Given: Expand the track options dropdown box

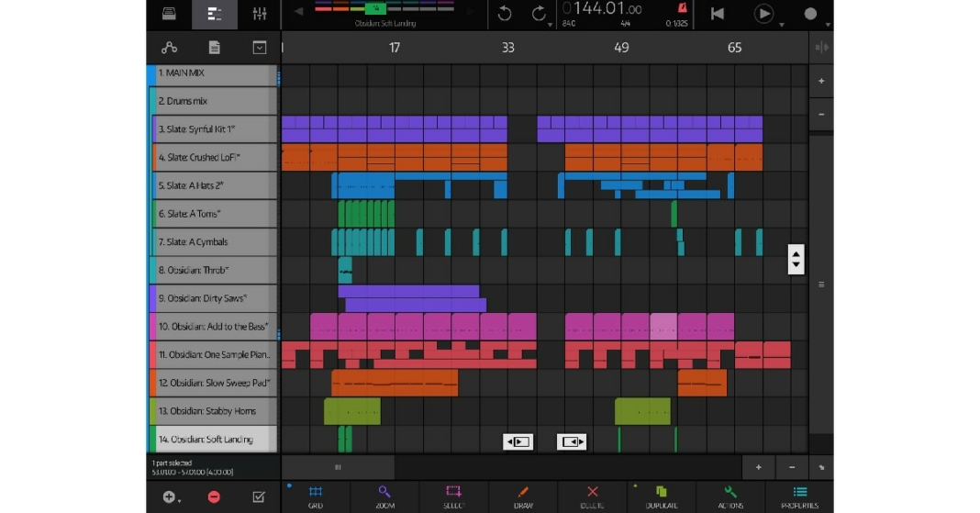Looking at the screenshot, I should [260, 48].
